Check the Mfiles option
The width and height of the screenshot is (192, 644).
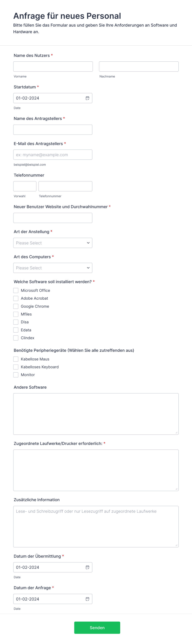[16, 314]
